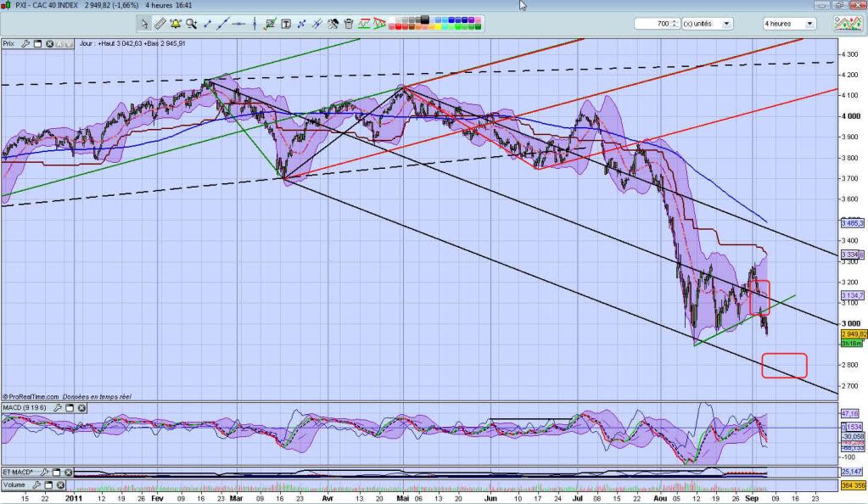Click the trash can delete-objects icon
868x504 pixels.
click(349, 24)
